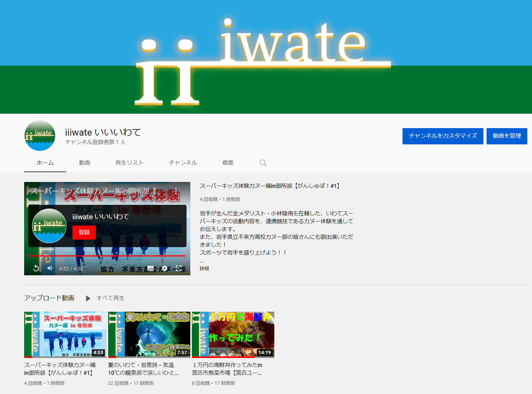Click the channel name iiiwate いいいわて heading

(x=103, y=132)
